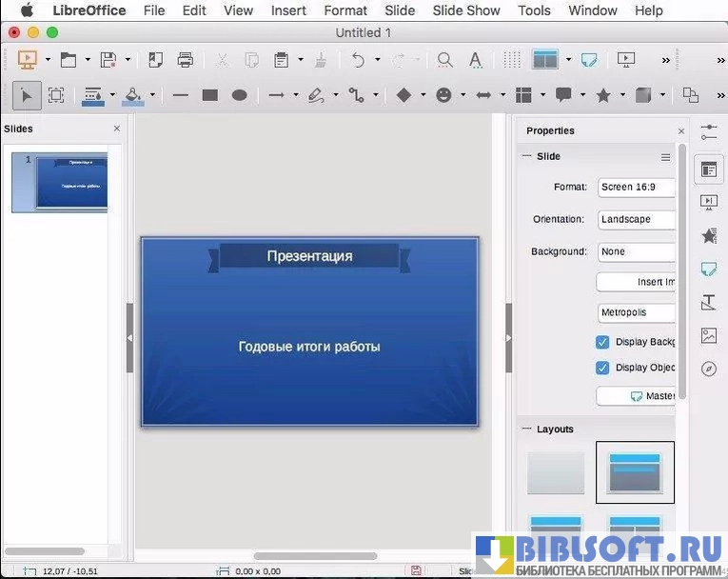This screenshot has width=728, height=579.
Task: Open the Background dropdown showing None
Action: [x=637, y=252]
